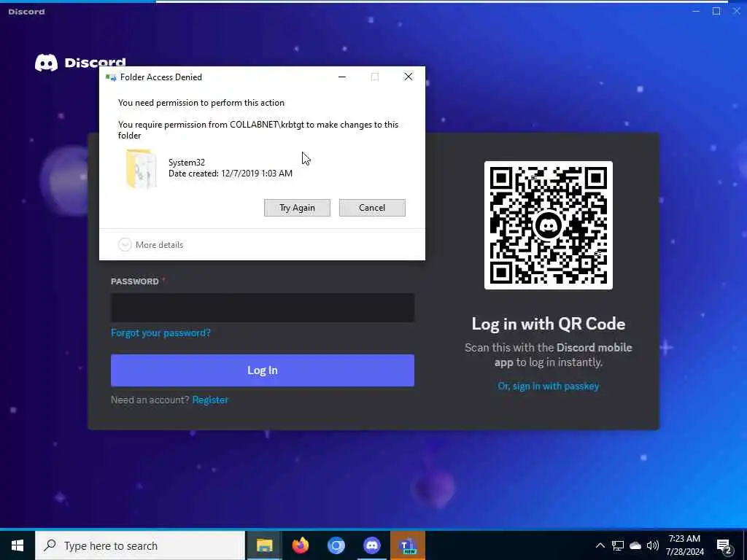Open the volume speaker control
The height and width of the screenshot is (560, 747).
click(653, 545)
